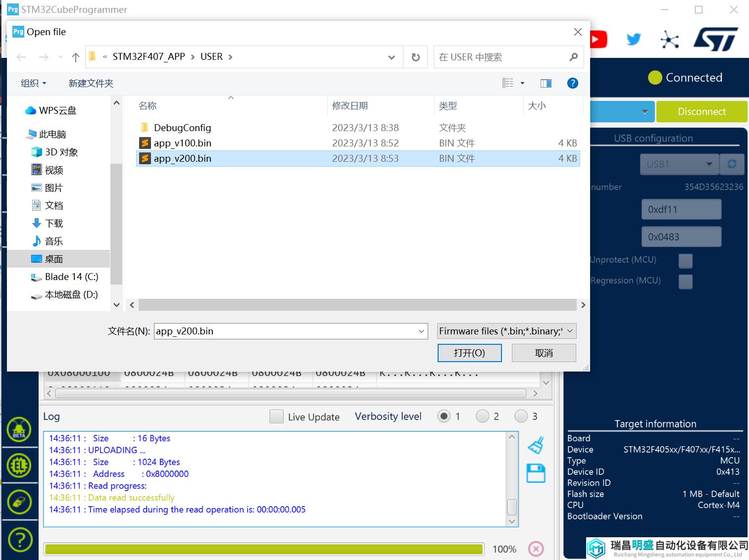Save the log with the floppy disk icon
This screenshot has height=560, width=749.
tap(536, 473)
